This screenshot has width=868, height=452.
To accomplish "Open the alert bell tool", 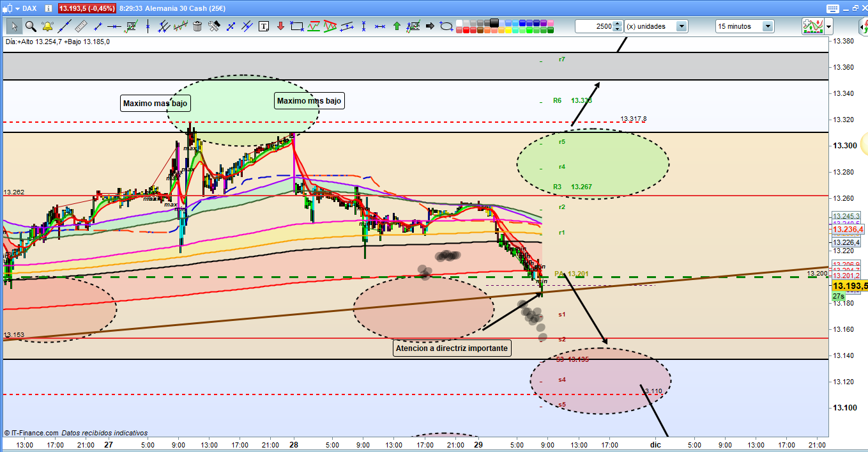I will (x=47, y=26).
